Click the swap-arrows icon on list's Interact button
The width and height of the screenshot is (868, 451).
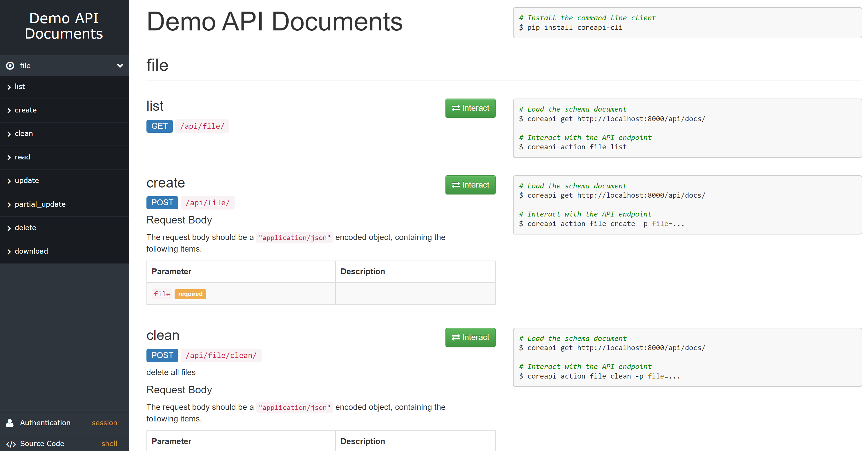456,108
